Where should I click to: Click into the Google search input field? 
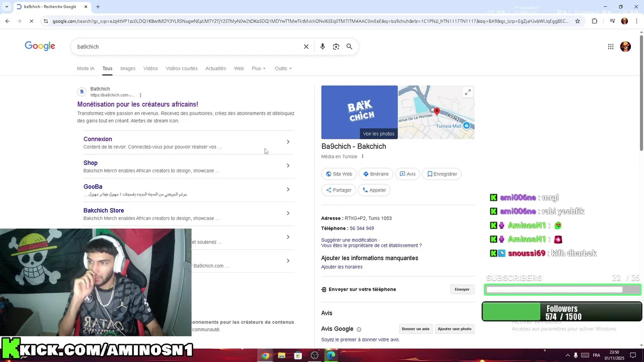[186, 47]
